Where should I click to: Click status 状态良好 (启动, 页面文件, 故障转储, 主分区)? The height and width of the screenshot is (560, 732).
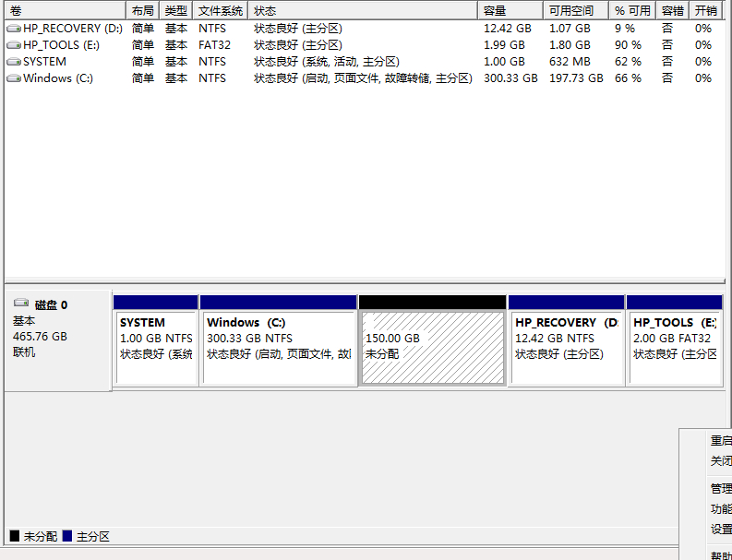tap(363, 78)
